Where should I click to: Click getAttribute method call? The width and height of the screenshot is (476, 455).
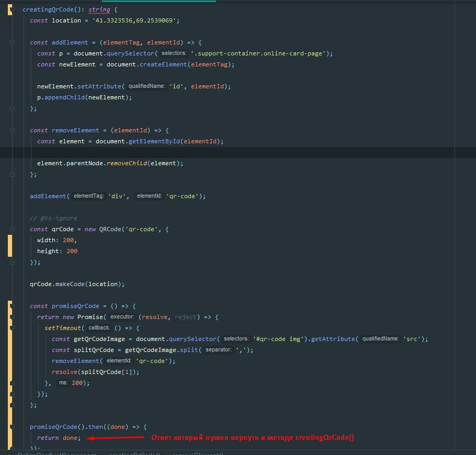[333, 339]
